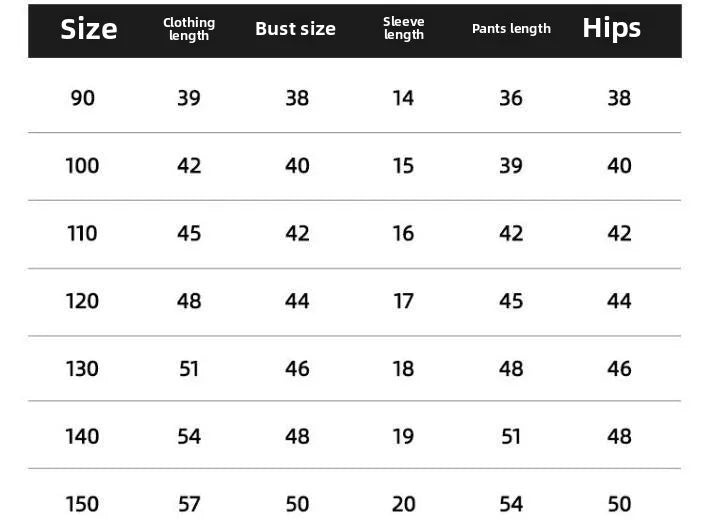The width and height of the screenshot is (710, 526).
Task: Select sleeve length value 14
Action: point(403,98)
